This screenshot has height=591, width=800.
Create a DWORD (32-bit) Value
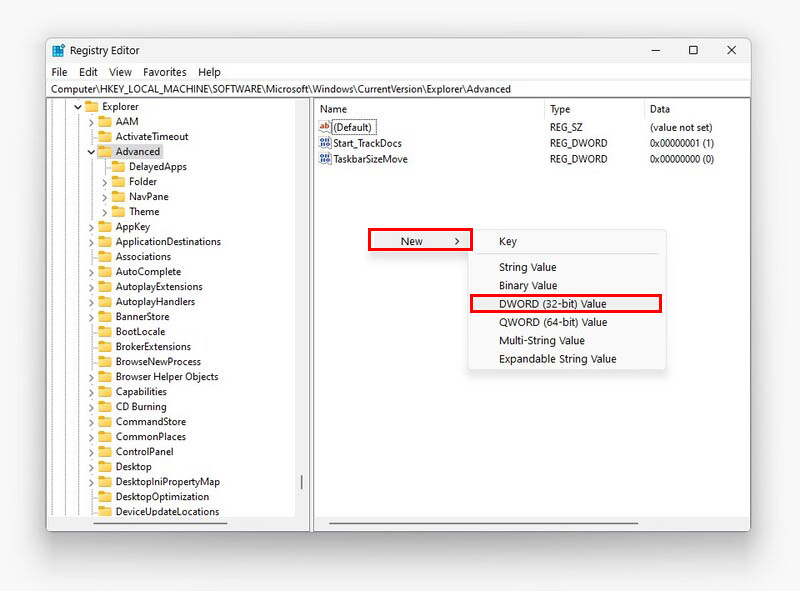[x=566, y=304]
